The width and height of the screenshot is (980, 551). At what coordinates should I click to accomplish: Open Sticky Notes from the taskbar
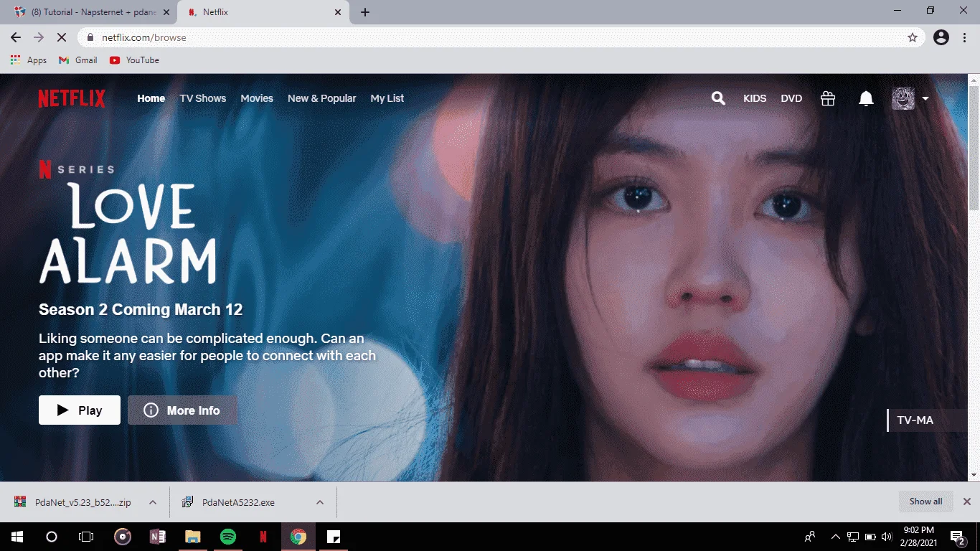point(334,537)
